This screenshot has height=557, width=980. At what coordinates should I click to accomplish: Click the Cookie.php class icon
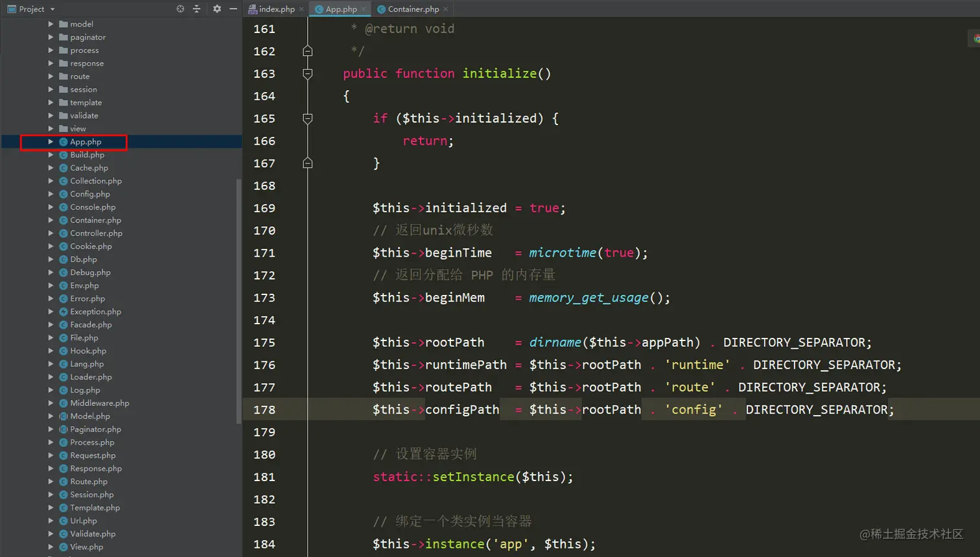click(x=64, y=246)
